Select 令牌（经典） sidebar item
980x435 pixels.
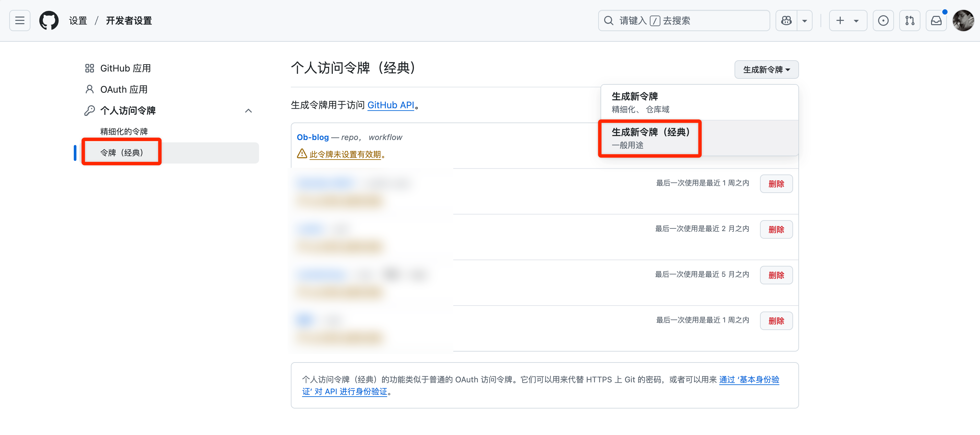[x=170, y=153]
